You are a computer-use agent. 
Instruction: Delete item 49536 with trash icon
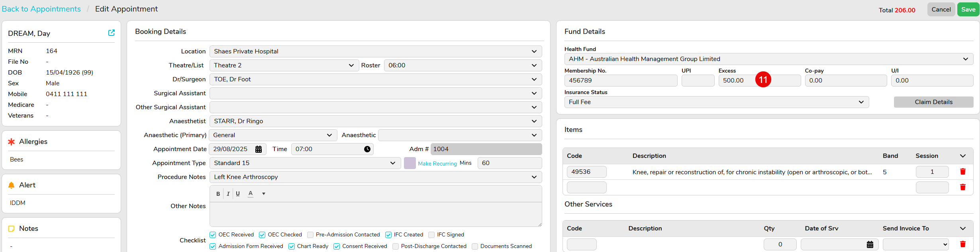coord(962,172)
